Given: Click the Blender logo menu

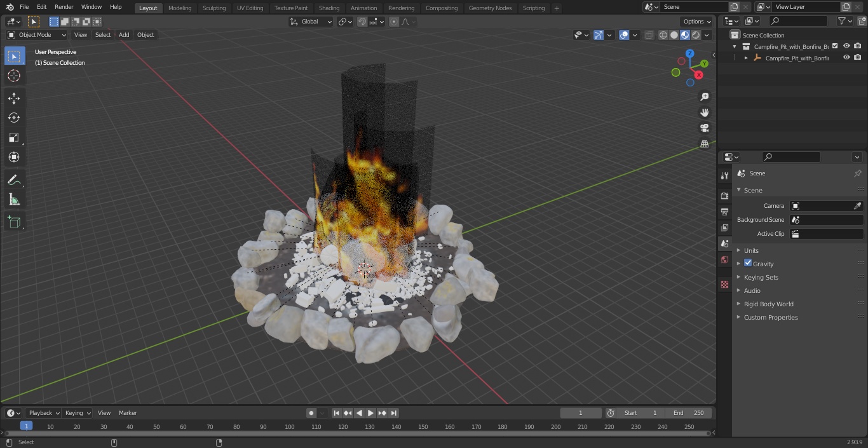Looking at the screenshot, I should [10, 7].
